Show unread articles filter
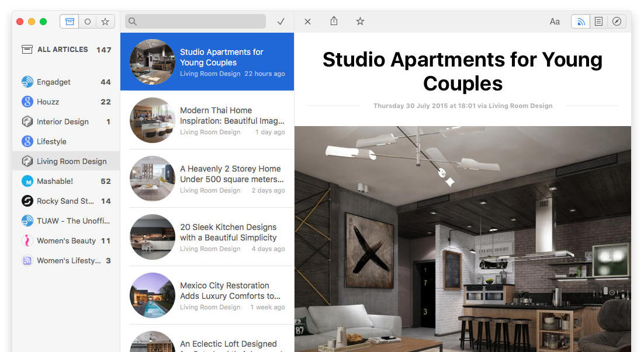Viewport: 644px width, 352px height. 88,22
